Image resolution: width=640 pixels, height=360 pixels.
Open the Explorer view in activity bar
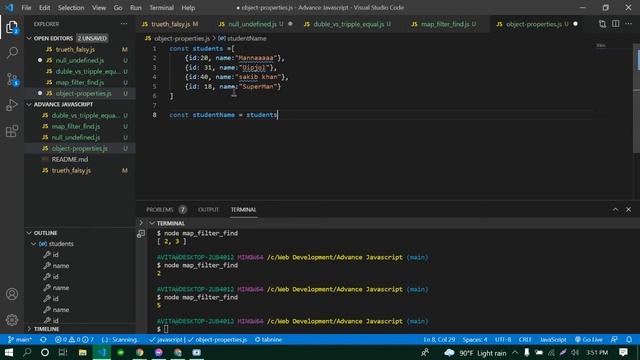click(12, 27)
